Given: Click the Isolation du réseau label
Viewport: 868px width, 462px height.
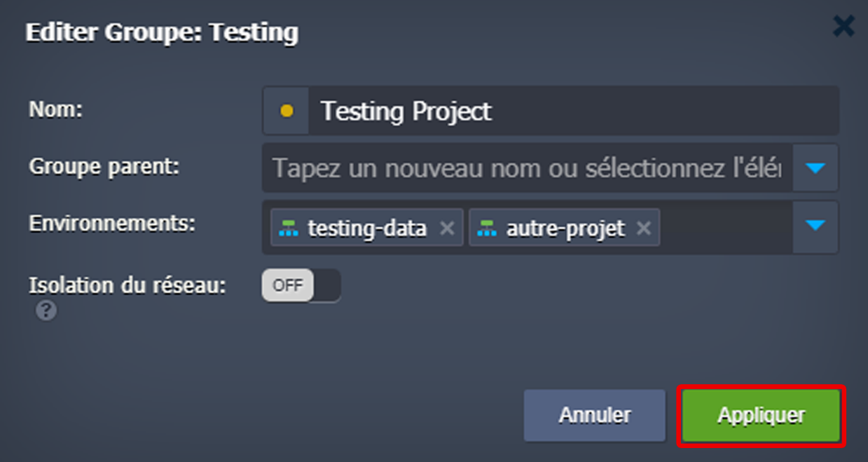Looking at the screenshot, I should 128,285.
